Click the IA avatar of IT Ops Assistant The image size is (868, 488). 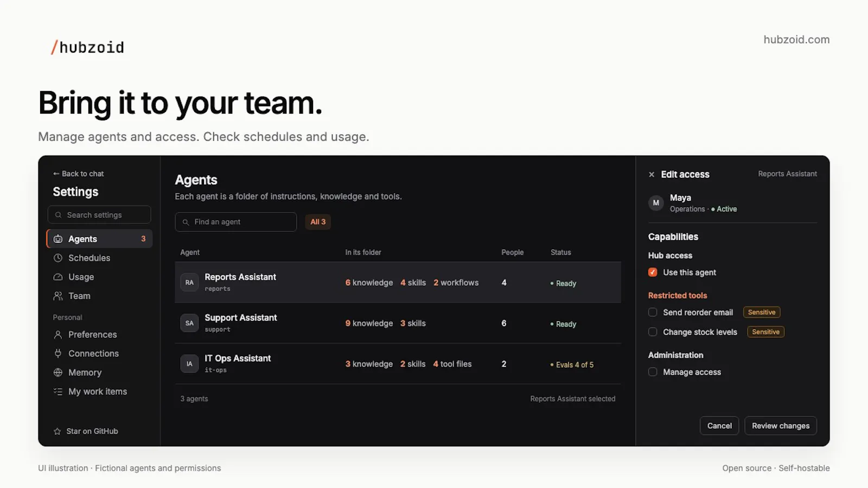(189, 364)
